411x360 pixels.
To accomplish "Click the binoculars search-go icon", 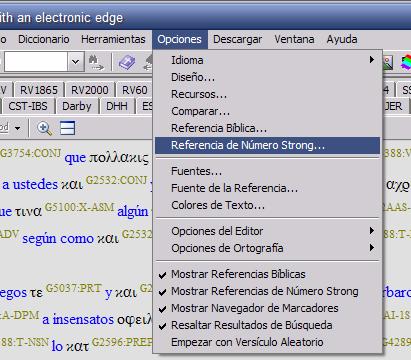I will [x=96, y=62].
